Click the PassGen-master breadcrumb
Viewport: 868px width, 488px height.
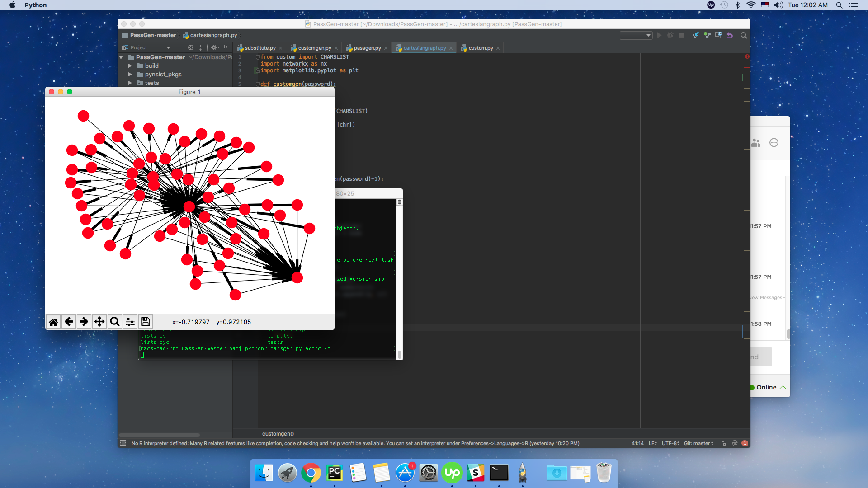click(149, 35)
